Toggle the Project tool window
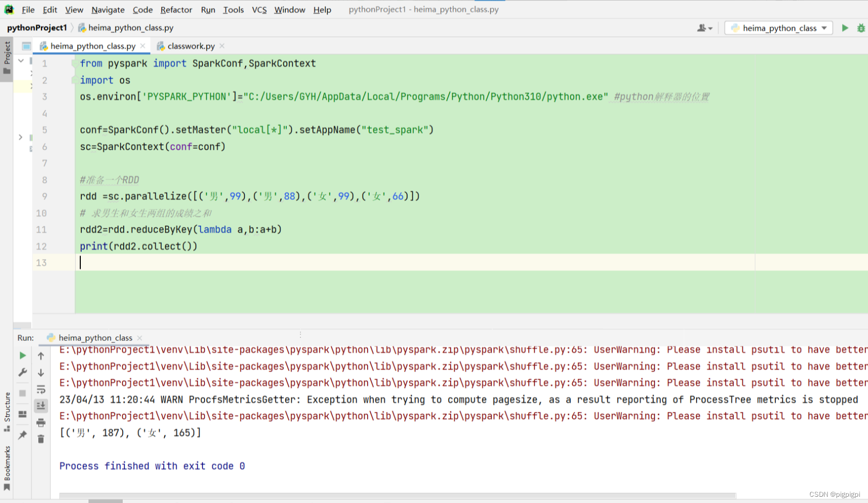The height and width of the screenshot is (503, 868). 7,58
